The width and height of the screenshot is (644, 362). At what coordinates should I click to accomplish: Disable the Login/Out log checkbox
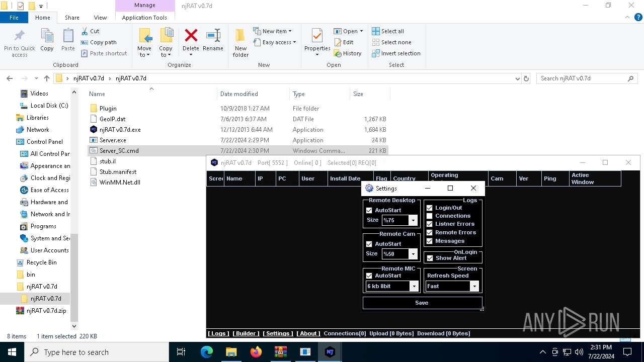pyautogui.click(x=429, y=208)
